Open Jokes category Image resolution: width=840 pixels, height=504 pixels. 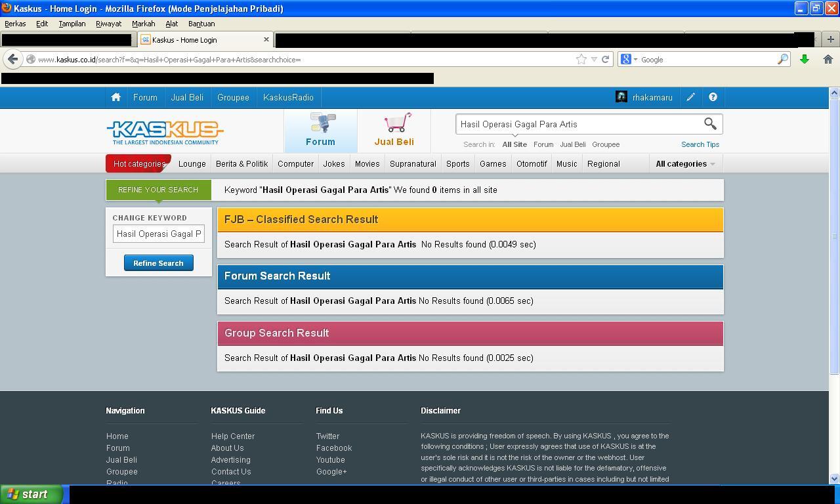[334, 164]
